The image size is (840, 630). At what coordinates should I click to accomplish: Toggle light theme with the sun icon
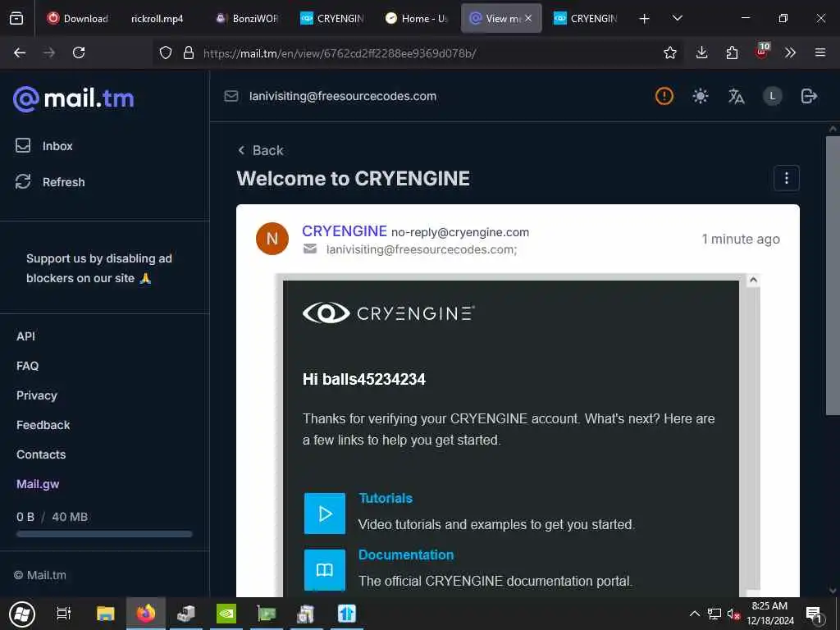[701, 97]
